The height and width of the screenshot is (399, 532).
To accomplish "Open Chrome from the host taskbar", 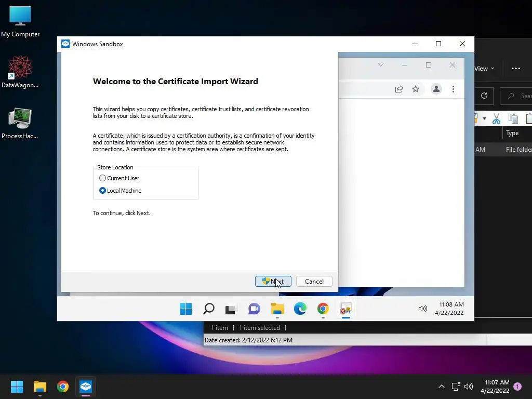I will (x=63, y=387).
